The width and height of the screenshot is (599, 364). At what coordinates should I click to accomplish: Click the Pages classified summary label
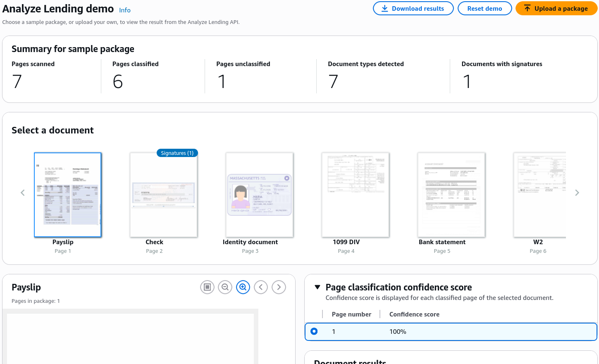pos(136,64)
